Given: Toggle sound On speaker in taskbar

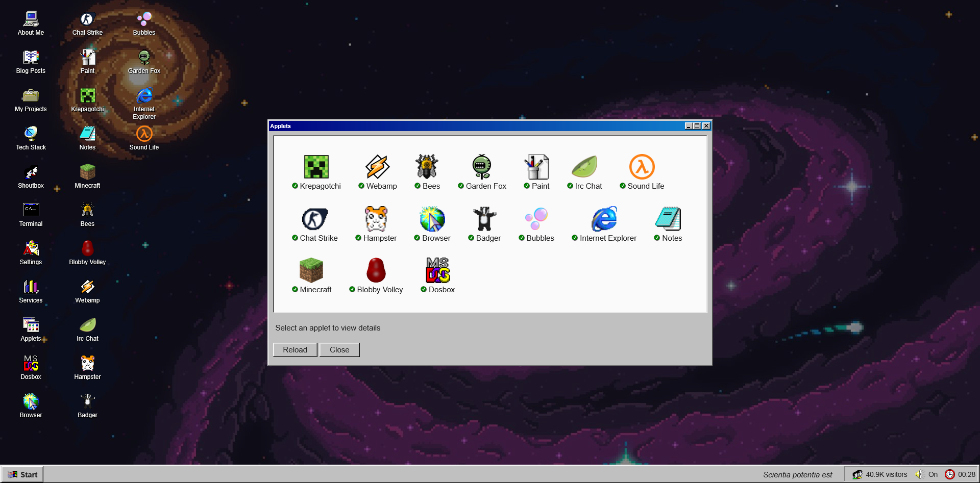Looking at the screenshot, I should (x=926, y=474).
